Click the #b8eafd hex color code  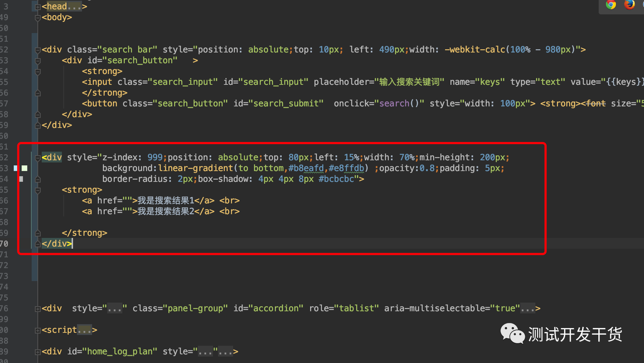tap(306, 168)
